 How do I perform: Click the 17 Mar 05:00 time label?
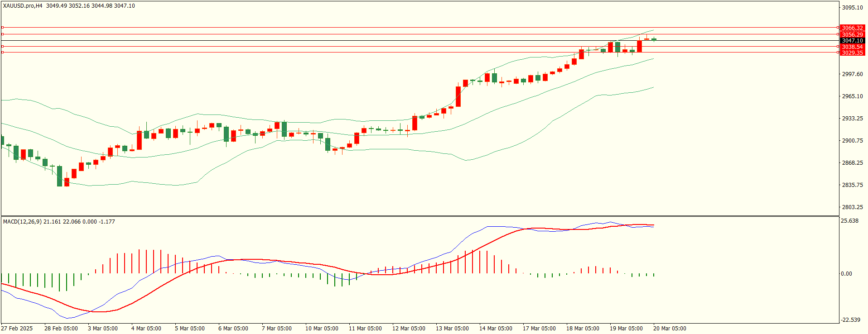(x=539, y=329)
